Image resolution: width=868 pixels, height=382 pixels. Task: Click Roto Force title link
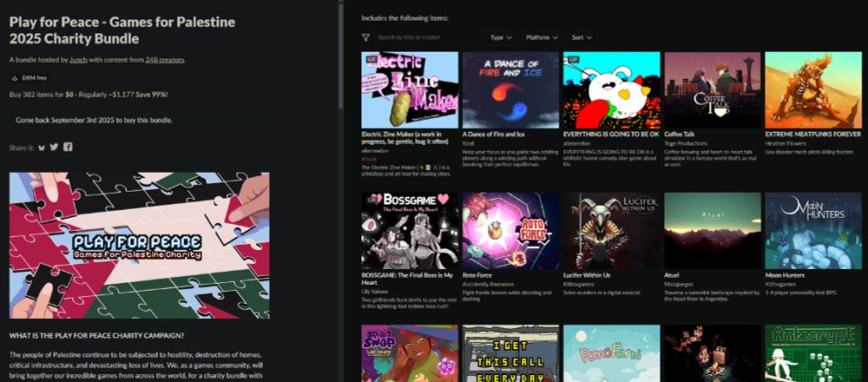coord(477,275)
